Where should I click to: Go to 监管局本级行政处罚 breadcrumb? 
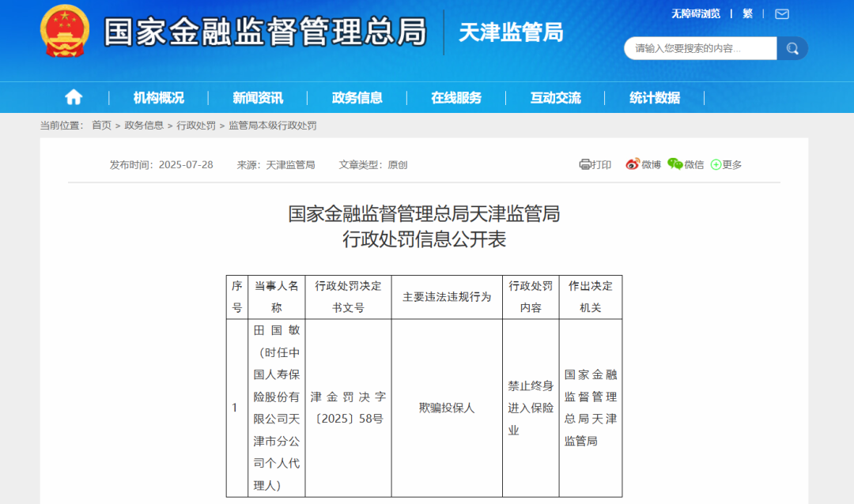point(272,126)
